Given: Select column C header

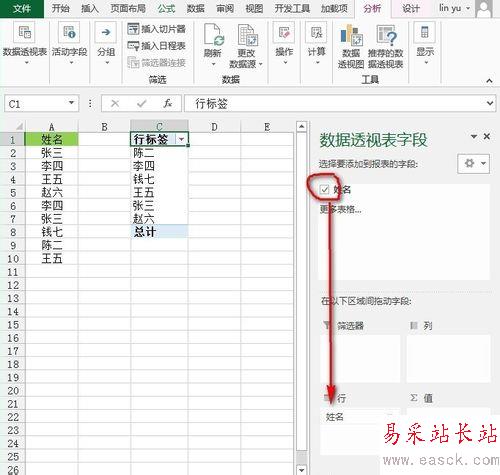Looking at the screenshot, I should click(x=159, y=126).
